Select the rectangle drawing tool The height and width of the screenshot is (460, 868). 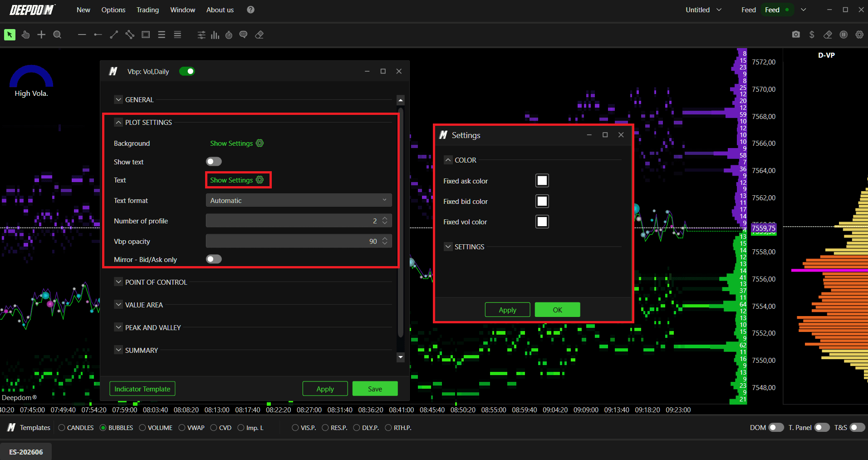[146, 35]
